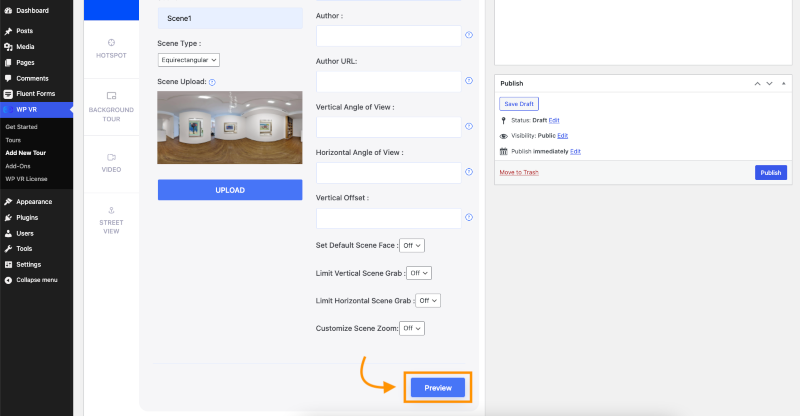The height and width of the screenshot is (416, 800).
Task: Switch to the Hotspot tab
Action: point(111,49)
